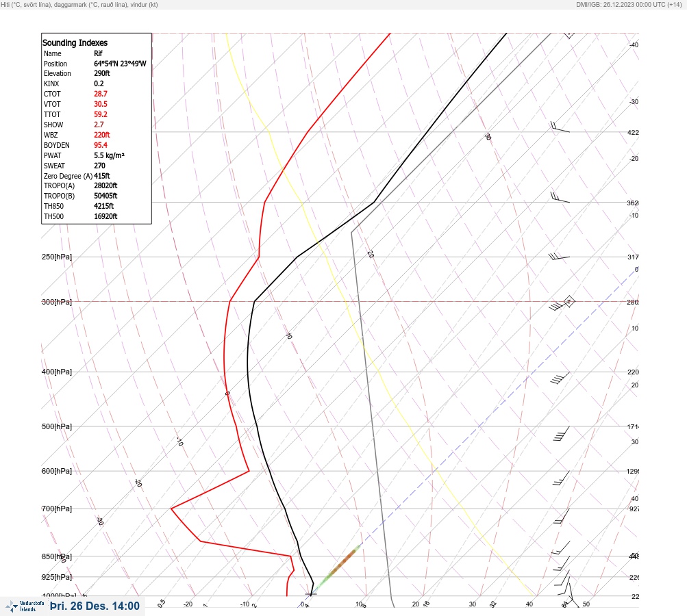
Task: Click red CTOT value '28.7'
Action: (100, 94)
